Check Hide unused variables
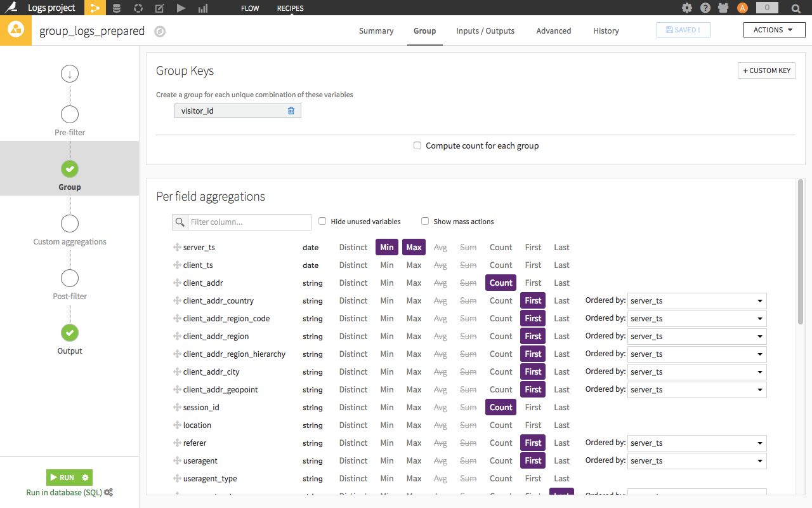This screenshot has height=508, width=812. [322, 221]
